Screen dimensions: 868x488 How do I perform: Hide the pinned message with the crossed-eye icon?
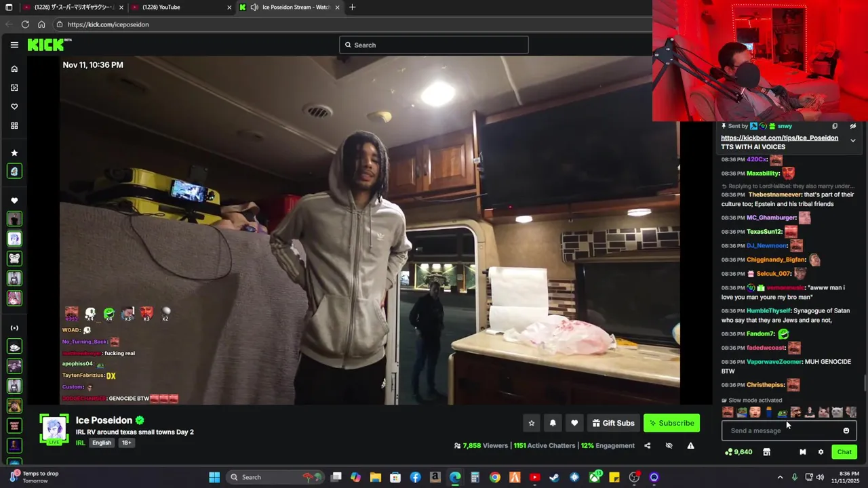point(853,126)
